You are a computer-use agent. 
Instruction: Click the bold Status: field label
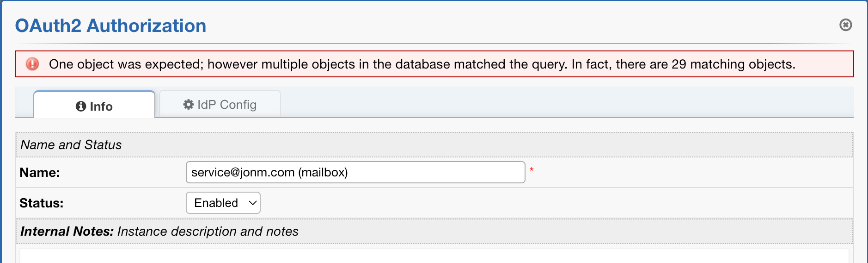coord(42,203)
